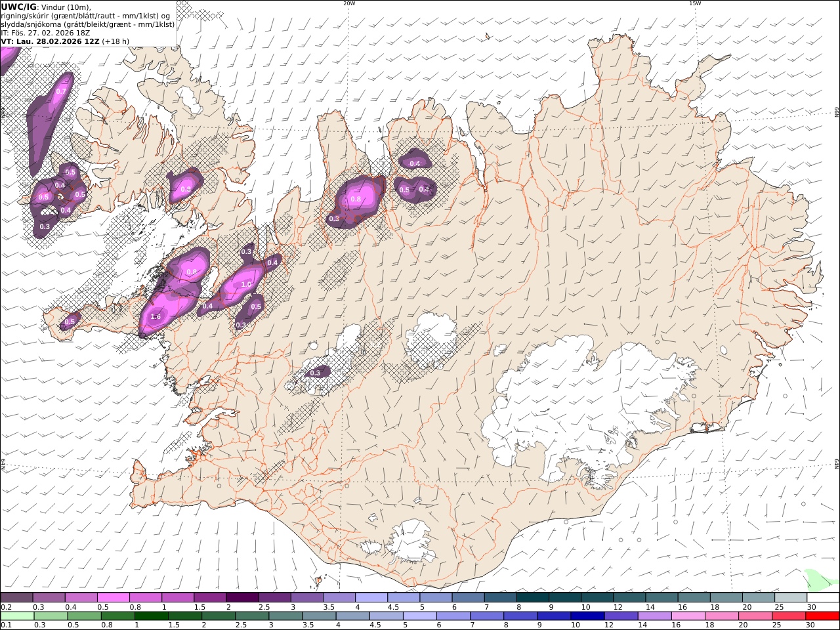Pick the bottom legend swatch between 4 and 4.5

(352, 616)
